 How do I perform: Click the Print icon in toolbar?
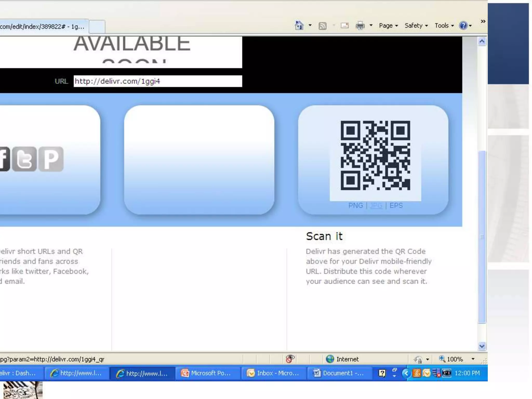tap(360, 25)
